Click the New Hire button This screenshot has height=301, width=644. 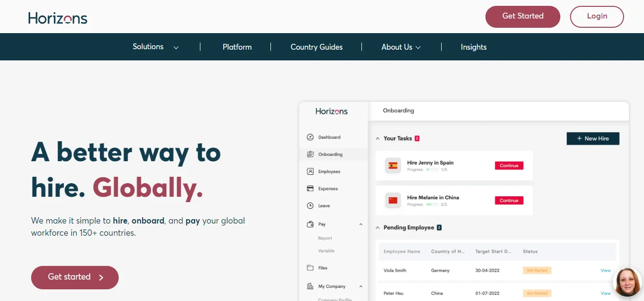point(593,139)
